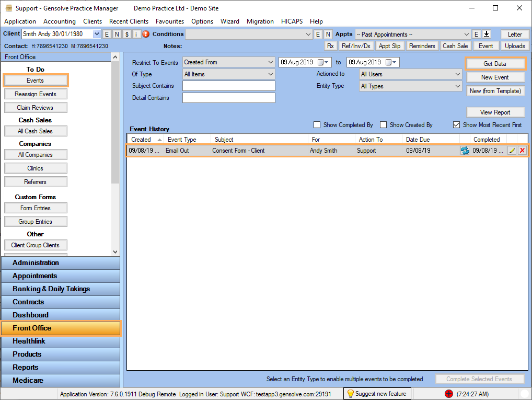Open the Restrict To Events dropdown
Screen dimensions: 532x400
228,62
